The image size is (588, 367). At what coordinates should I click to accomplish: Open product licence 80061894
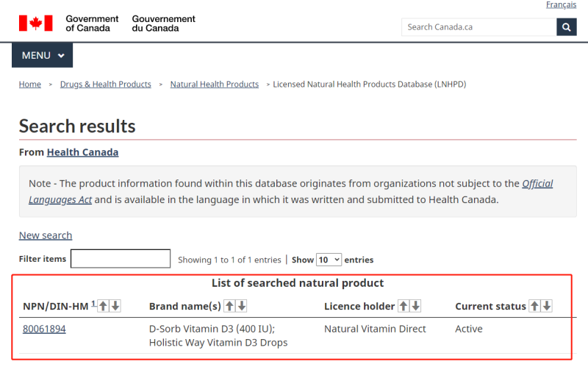(x=44, y=329)
